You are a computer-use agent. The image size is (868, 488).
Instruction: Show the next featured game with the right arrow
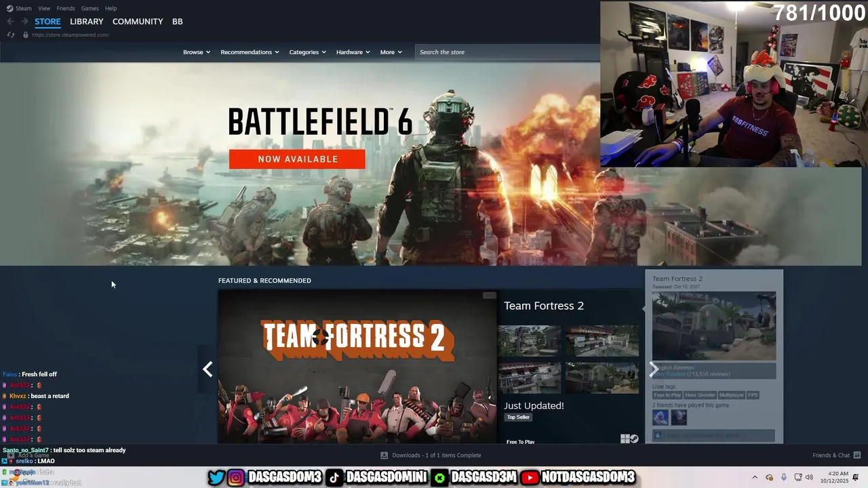click(x=653, y=369)
